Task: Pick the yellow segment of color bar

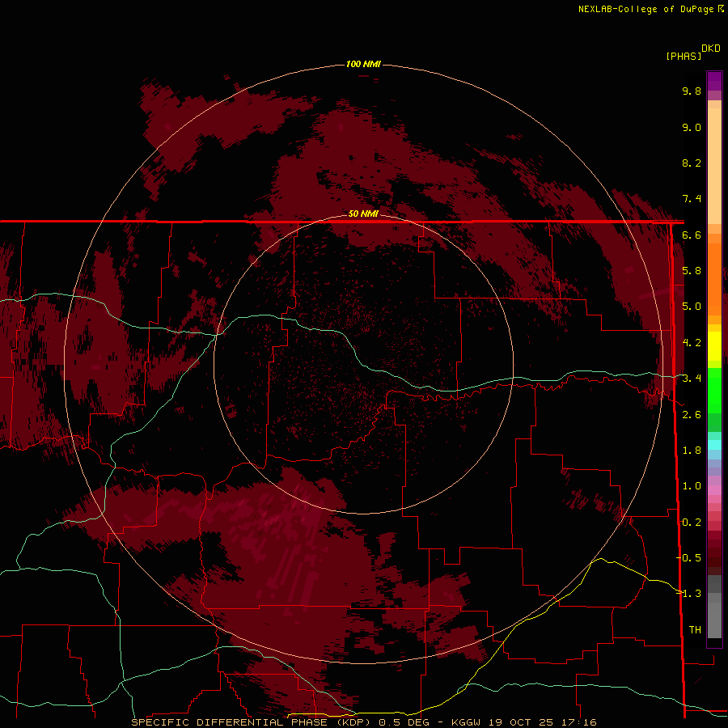Action: pos(714,346)
